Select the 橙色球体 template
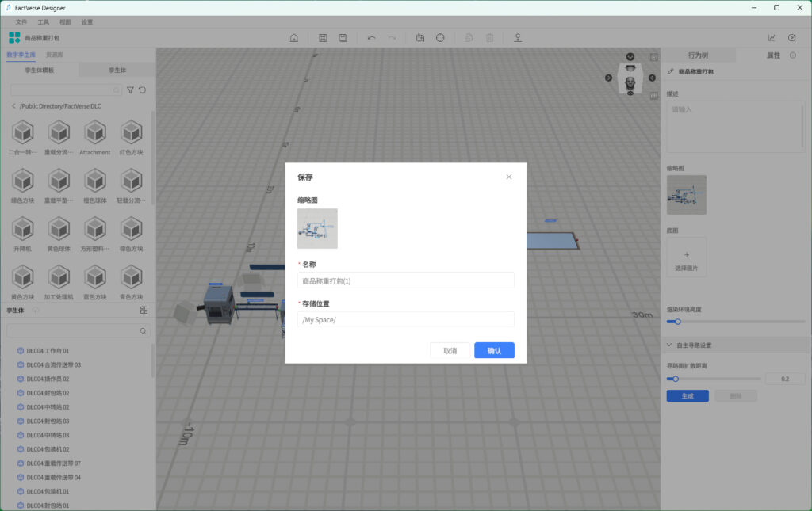The width and height of the screenshot is (812, 511). 95,185
